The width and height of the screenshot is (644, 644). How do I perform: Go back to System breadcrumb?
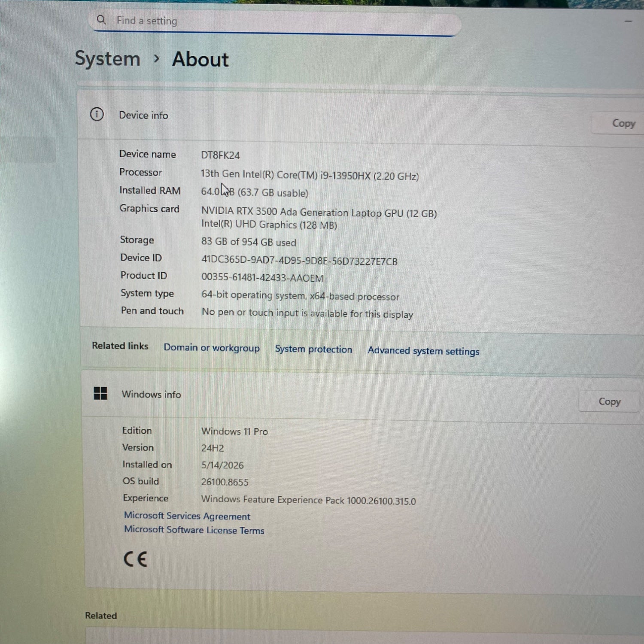(x=108, y=58)
